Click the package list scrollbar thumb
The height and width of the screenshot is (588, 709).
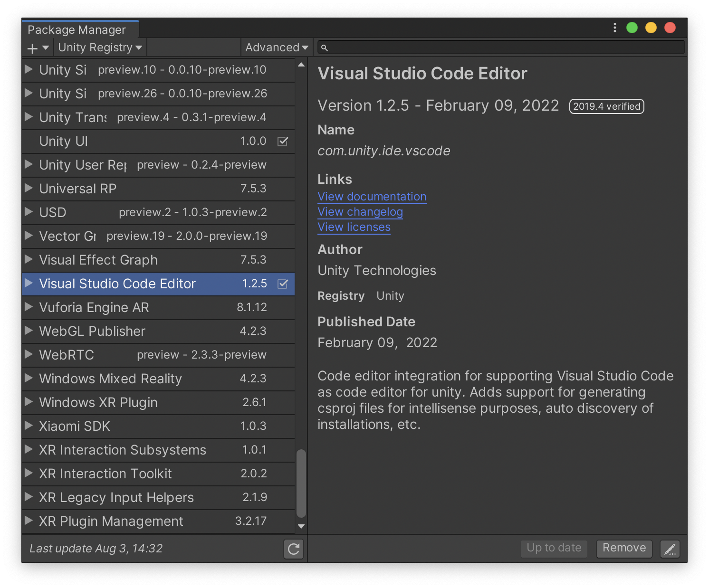point(301,483)
